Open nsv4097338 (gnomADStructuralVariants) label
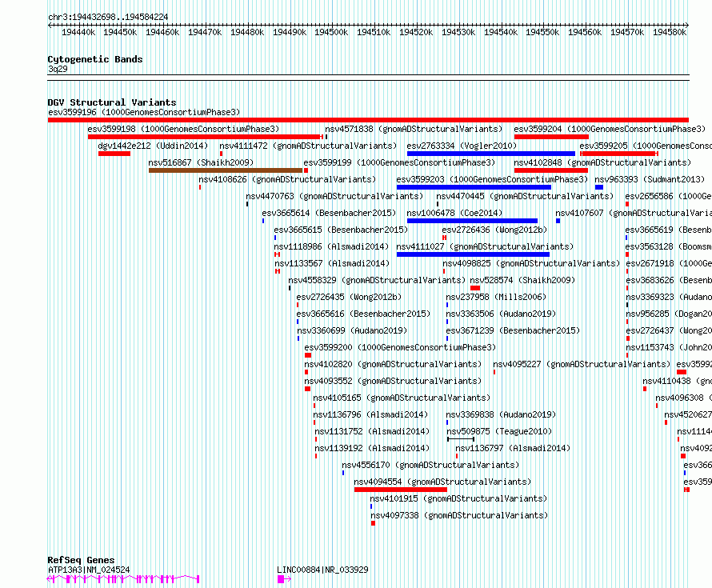This screenshot has width=712, height=588. (x=459, y=515)
